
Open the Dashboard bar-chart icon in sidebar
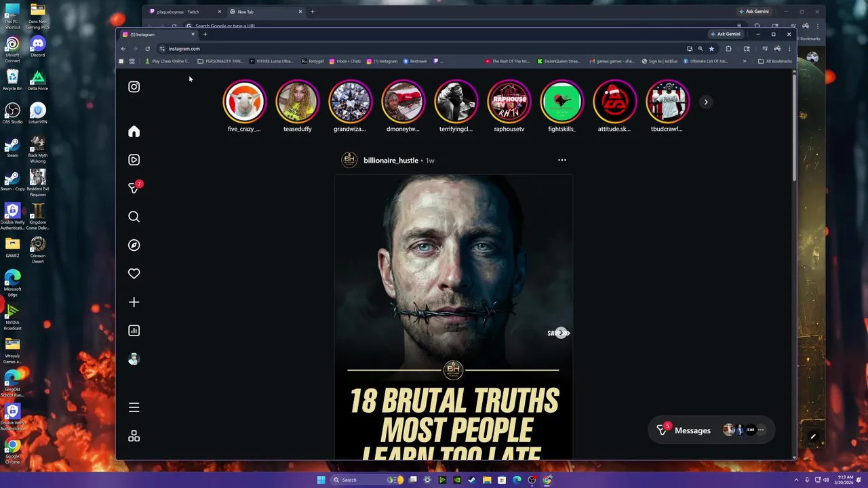134,331
